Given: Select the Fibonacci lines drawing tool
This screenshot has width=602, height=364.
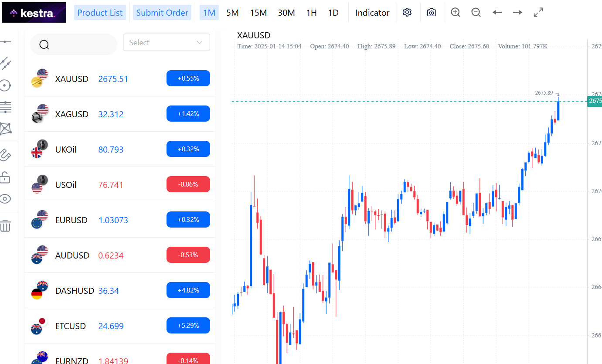Looking at the screenshot, I should pyautogui.click(x=6, y=106).
